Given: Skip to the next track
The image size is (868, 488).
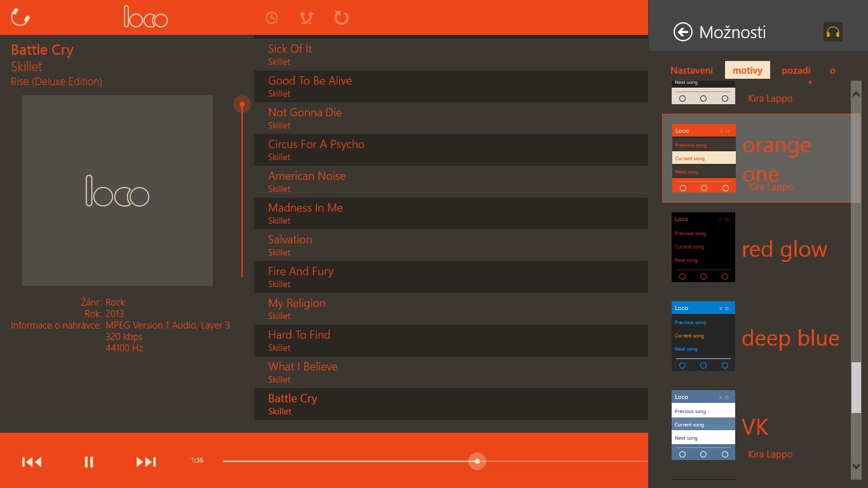Looking at the screenshot, I should coord(146,462).
